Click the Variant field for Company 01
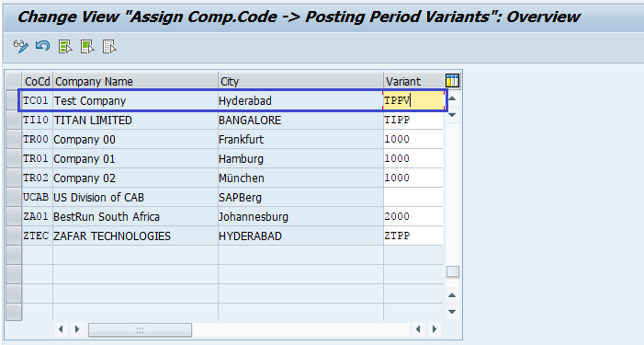This screenshot has height=345, width=644. point(413,159)
